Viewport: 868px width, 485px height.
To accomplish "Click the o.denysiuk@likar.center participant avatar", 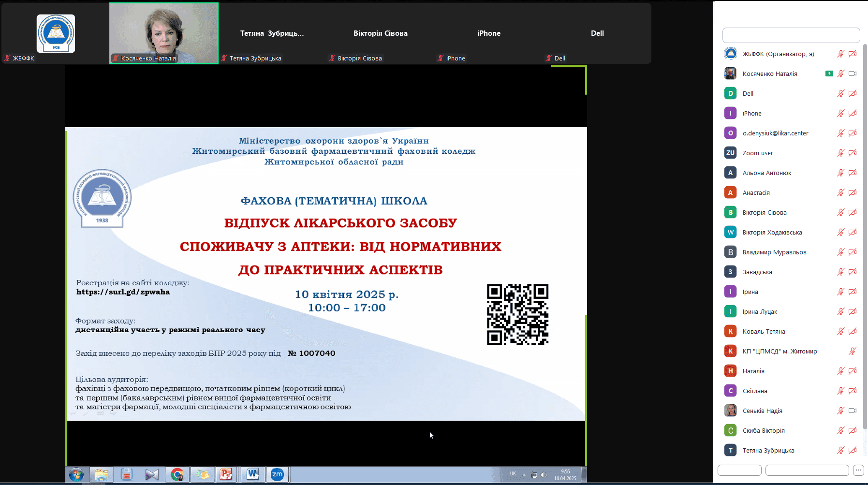I will pyautogui.click(x=730, y=133).
